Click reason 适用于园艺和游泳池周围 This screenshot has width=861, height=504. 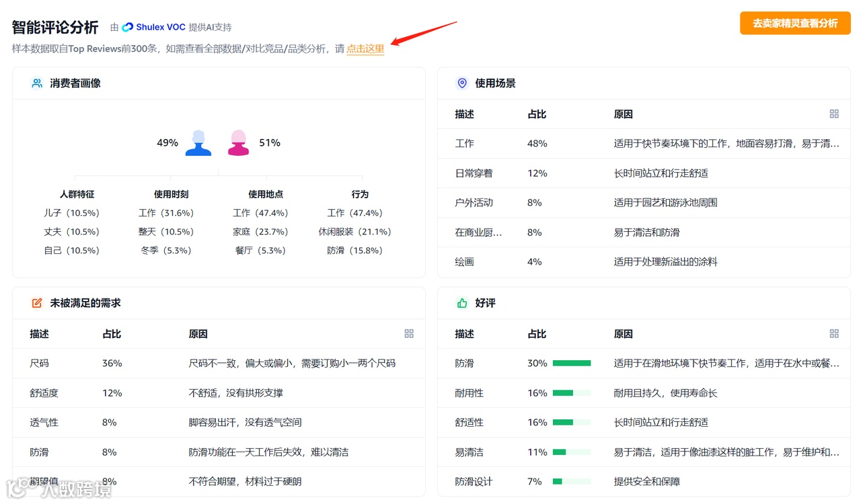coord(665,202)
